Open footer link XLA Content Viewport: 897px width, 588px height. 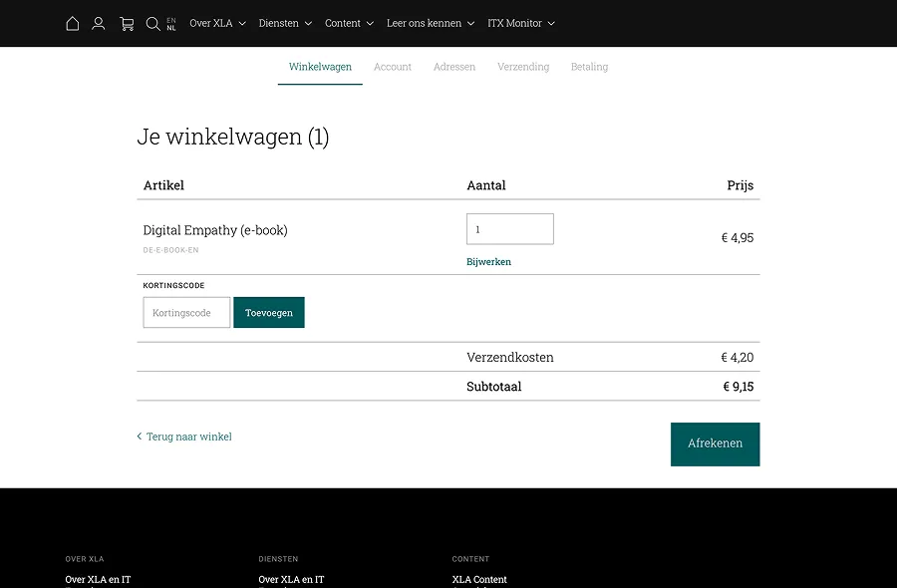[x=479, y=579]
